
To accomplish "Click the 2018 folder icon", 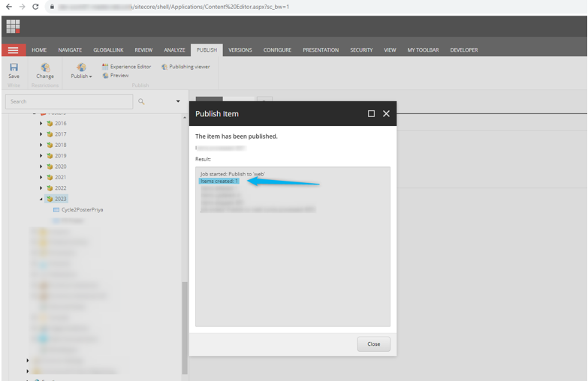I will 50,145.
